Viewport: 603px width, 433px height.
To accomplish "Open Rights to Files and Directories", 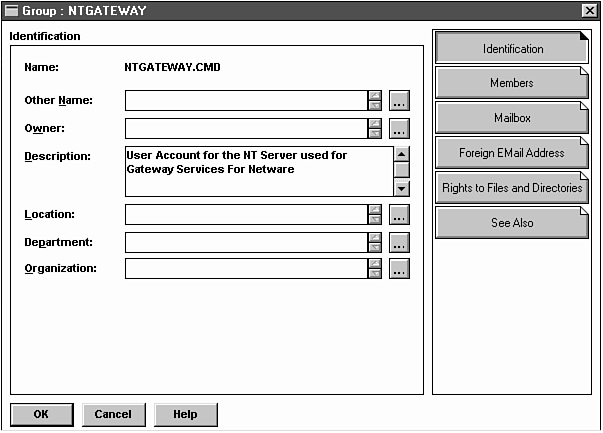I will (511, 188).
